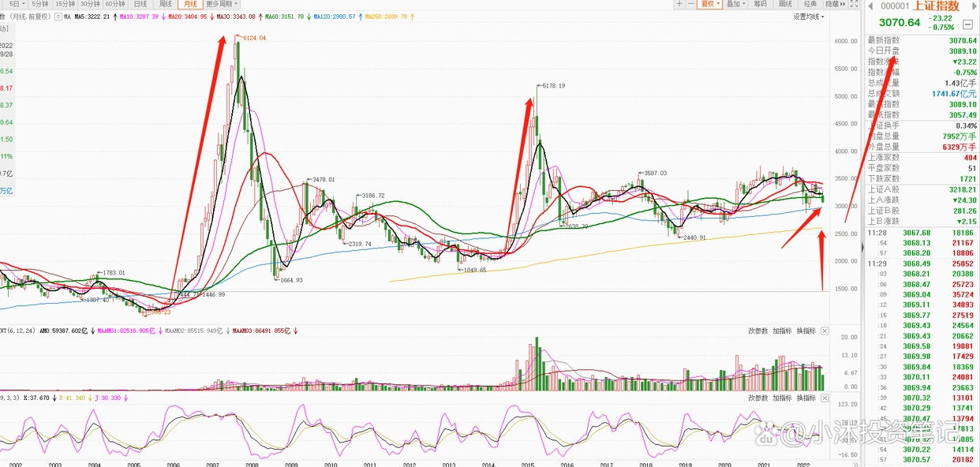Click 换指标 in KDJ panel

806,398
